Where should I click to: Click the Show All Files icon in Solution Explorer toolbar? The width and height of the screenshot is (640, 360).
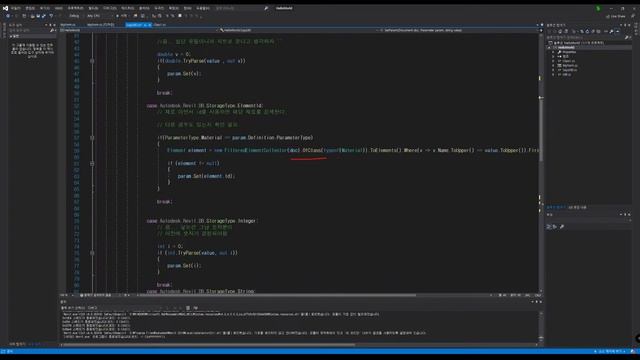point(599,31)
